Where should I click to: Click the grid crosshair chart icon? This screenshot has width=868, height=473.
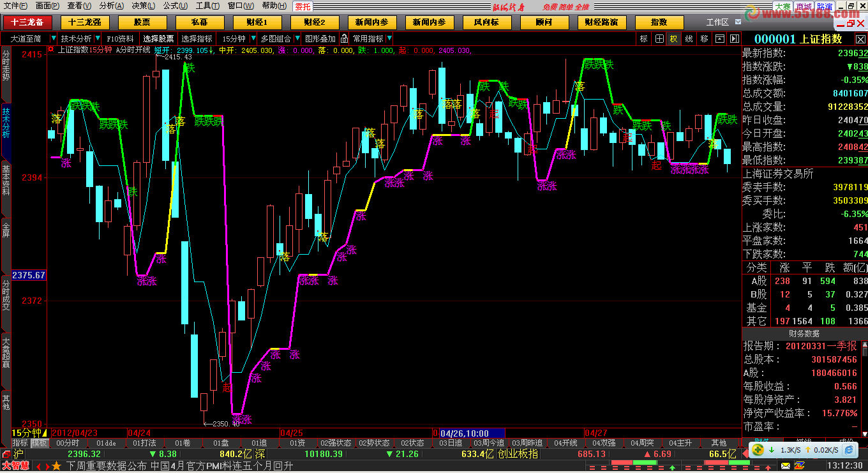click(659, 38)
